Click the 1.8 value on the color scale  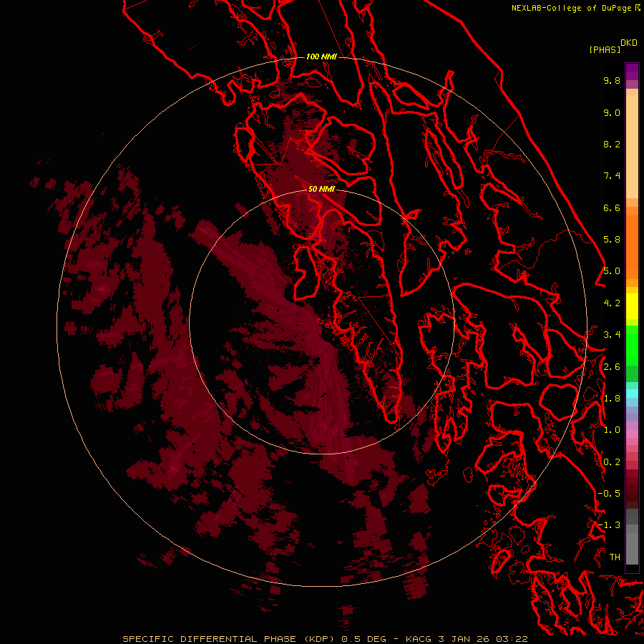pyautogui.click(x=612, y=399)
